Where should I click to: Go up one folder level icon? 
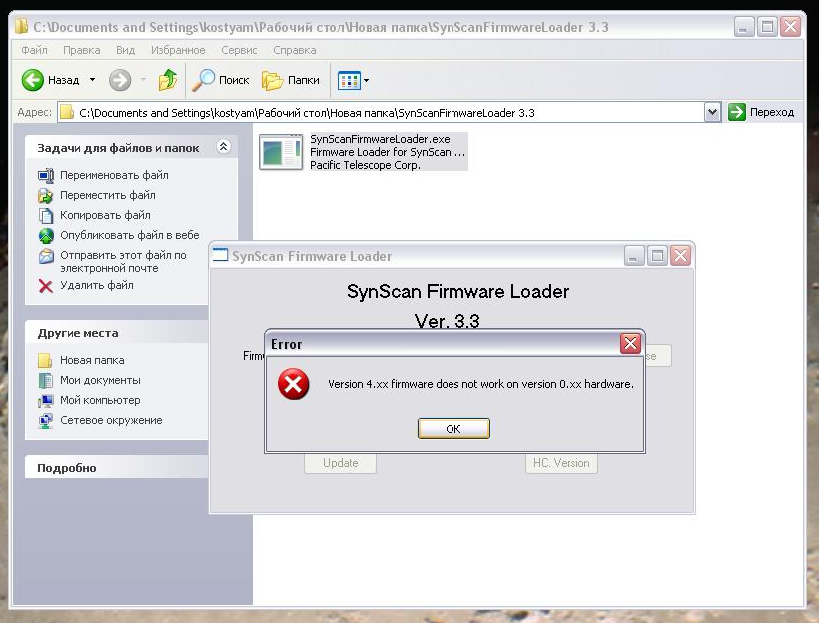pos(168,80)
